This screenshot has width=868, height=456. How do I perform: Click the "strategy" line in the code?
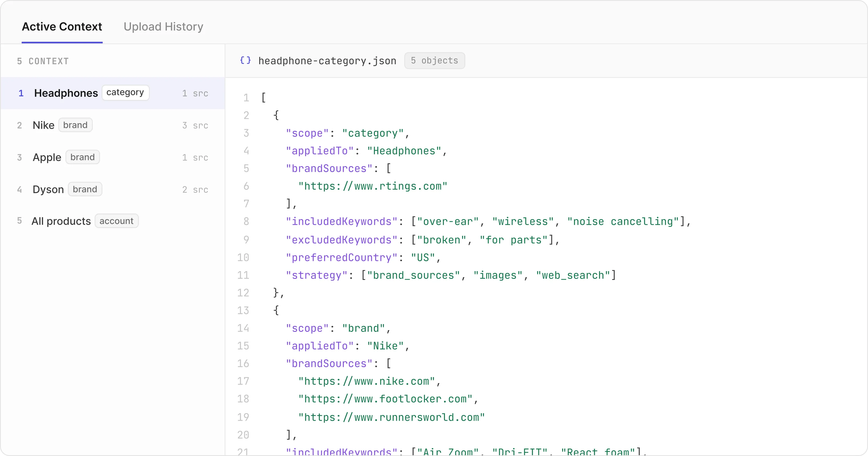coord(451,275)
